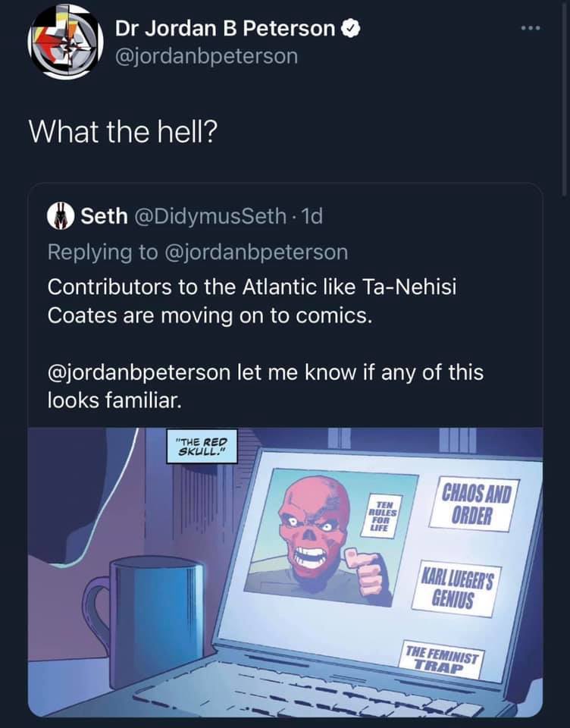Open the @jordanbpeterson handle under the name
Image resolution: width=570 pixels, height=728 pixels.
(x=207, y=57)
